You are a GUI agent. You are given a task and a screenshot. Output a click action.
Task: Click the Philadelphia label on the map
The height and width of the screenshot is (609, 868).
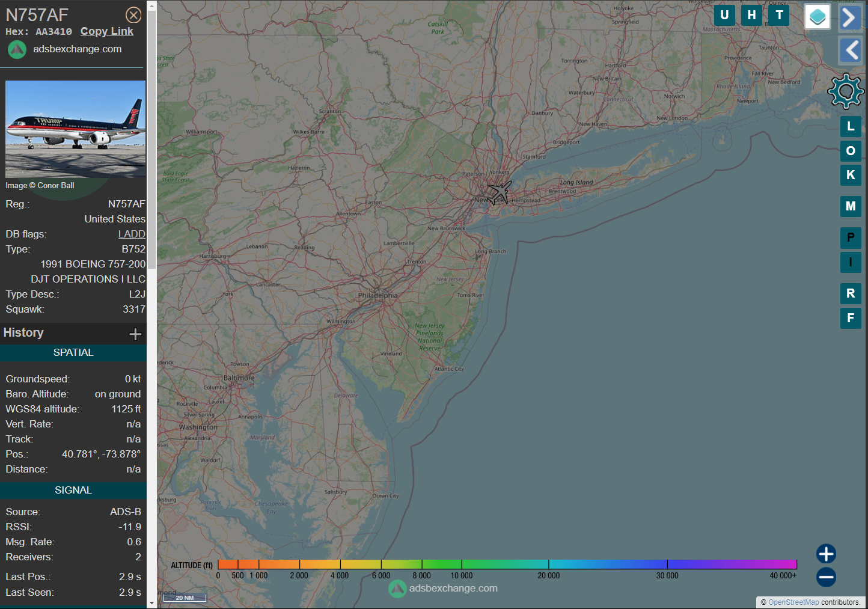[378, 295]
